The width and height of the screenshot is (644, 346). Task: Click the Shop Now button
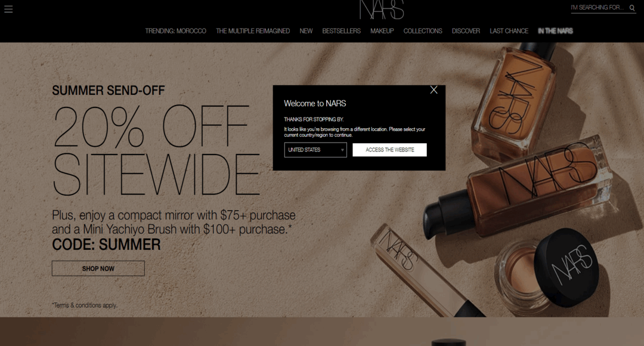(98, 268)
